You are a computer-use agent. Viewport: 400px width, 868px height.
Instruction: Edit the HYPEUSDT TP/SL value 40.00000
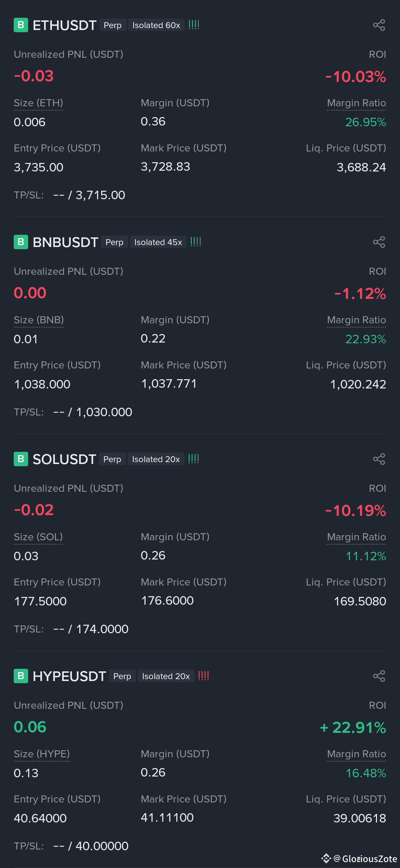pyautogui.click(x=102, y=846)
